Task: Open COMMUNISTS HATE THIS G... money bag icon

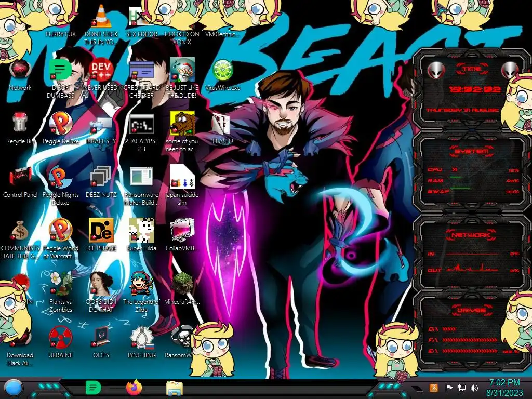Action: click(20, 240)
